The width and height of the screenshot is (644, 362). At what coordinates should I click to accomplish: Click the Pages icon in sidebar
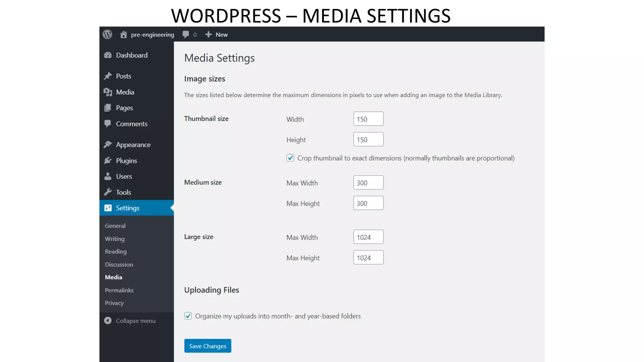tap(108, 108)
